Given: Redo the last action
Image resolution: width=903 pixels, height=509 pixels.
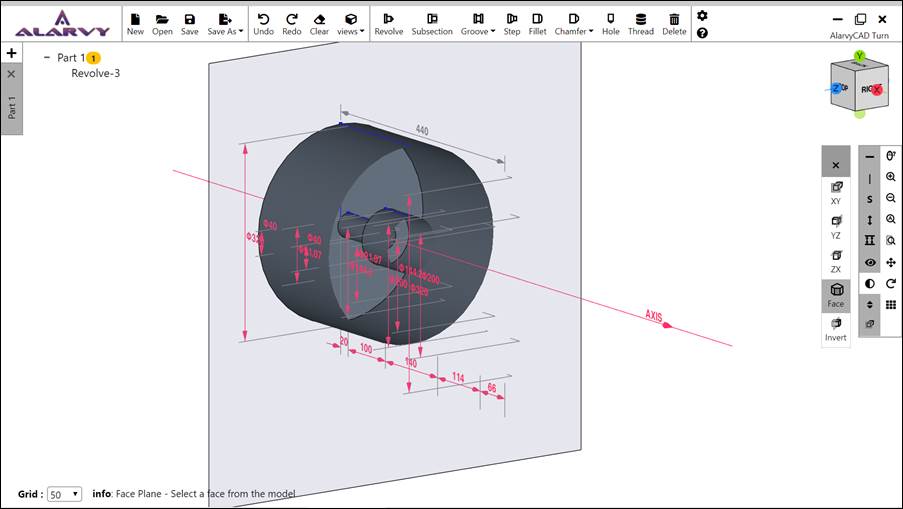Looking at the screenshot, I should pyautogui.click(x=291, y=24).
